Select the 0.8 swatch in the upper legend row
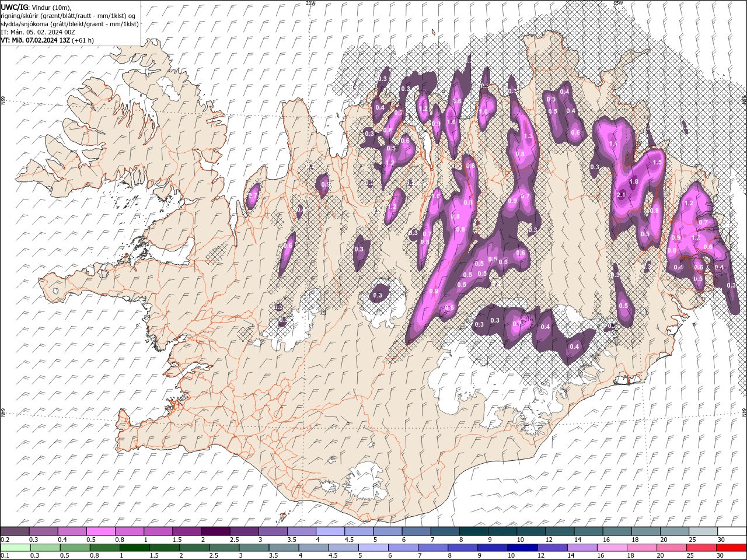Viewport: 747px width, 560px height. [x=130, y=531]
